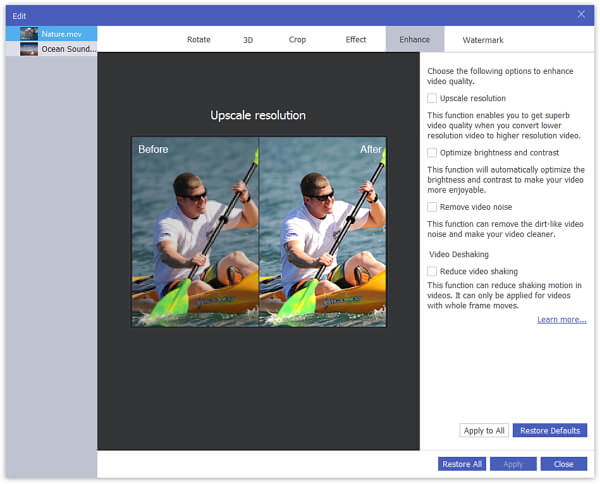Enable the Upscale resolution checkbox
600x484 pixels.
click(432, 99)
